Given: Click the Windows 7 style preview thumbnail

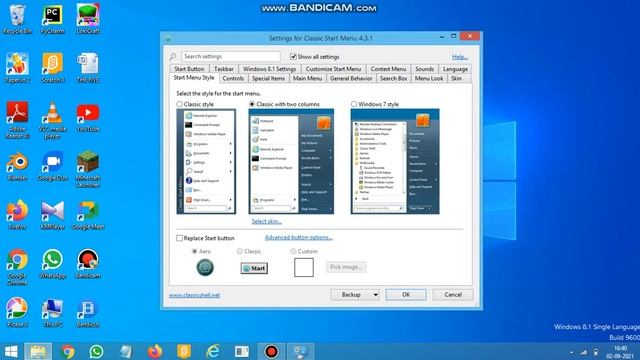Looking at the screenshot, I should point(395,161).
